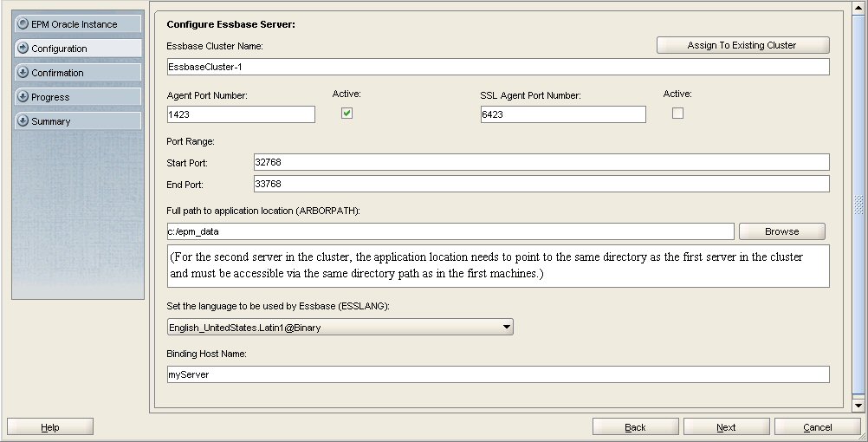Select the Progress step label

point(50,97)
